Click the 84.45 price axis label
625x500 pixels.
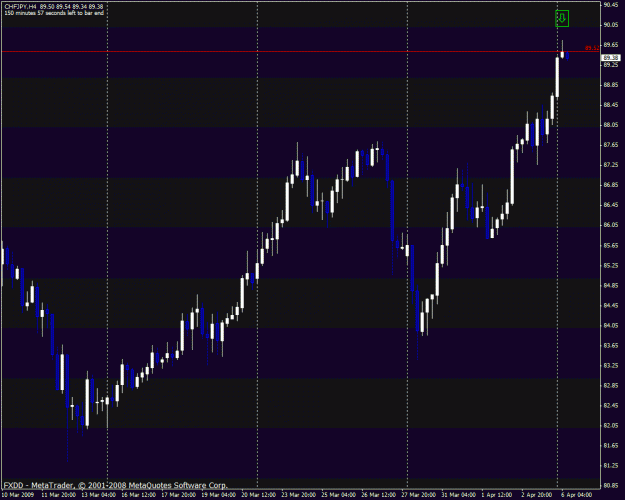[611, 305]
